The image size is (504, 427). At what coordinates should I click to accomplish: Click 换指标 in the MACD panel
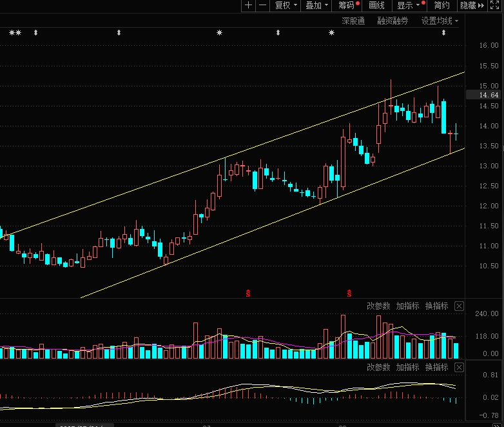click(x=436, y=367)
